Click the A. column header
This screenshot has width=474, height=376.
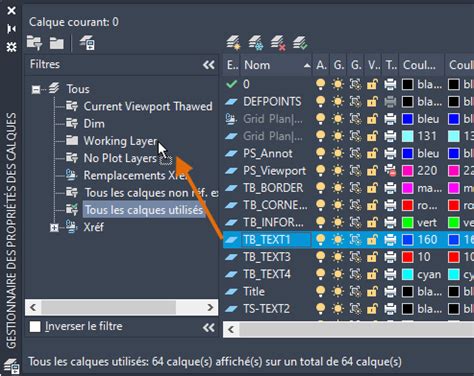click(x=321, y=65)
